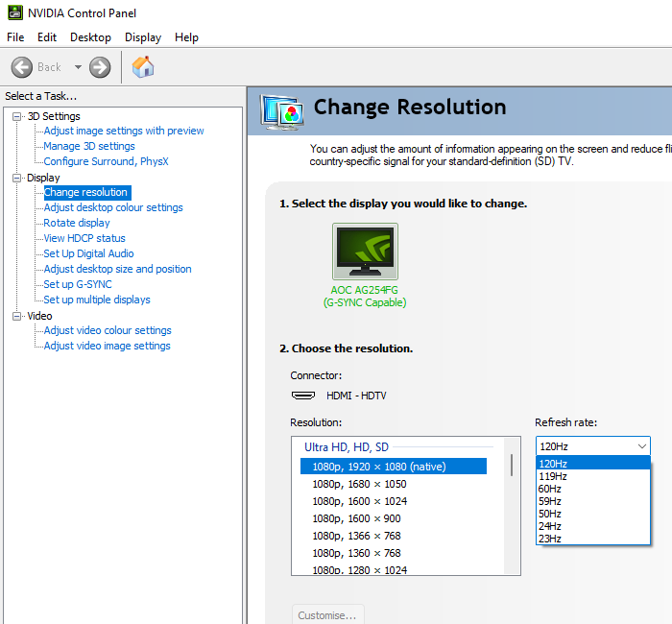Open Back history dropdown arrow
The image size is (672, 624).
(78, 67)
